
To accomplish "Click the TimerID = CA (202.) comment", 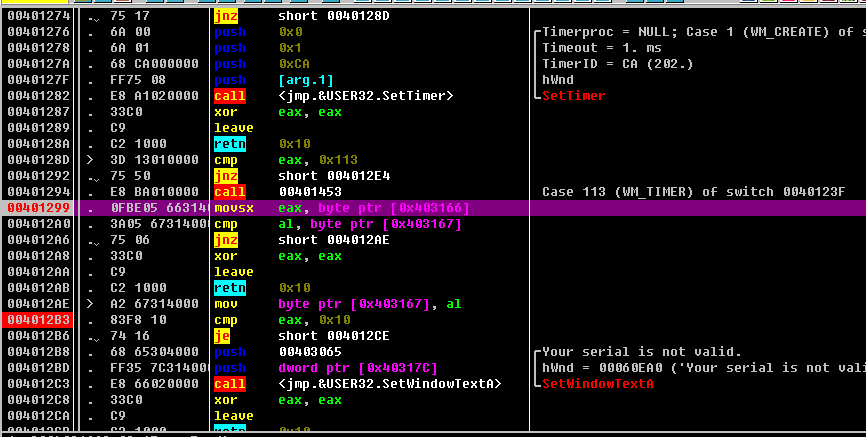I will pos(617,64).
